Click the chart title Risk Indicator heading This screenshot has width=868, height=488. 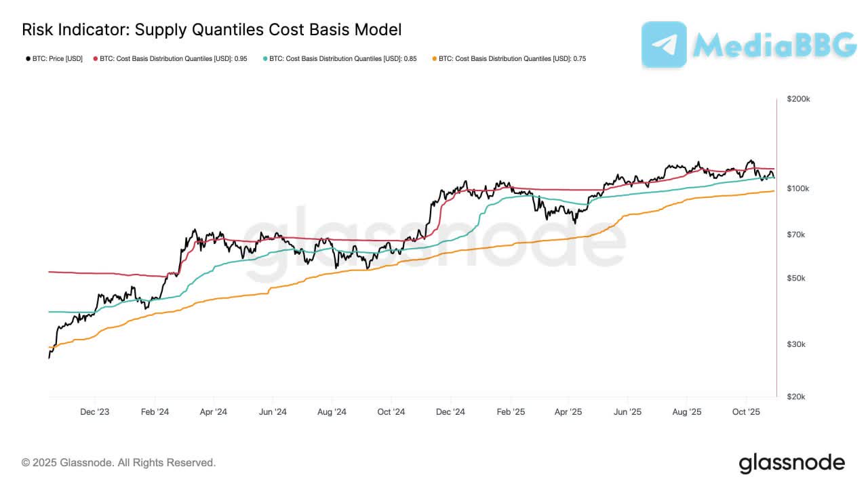coord(212,30)
